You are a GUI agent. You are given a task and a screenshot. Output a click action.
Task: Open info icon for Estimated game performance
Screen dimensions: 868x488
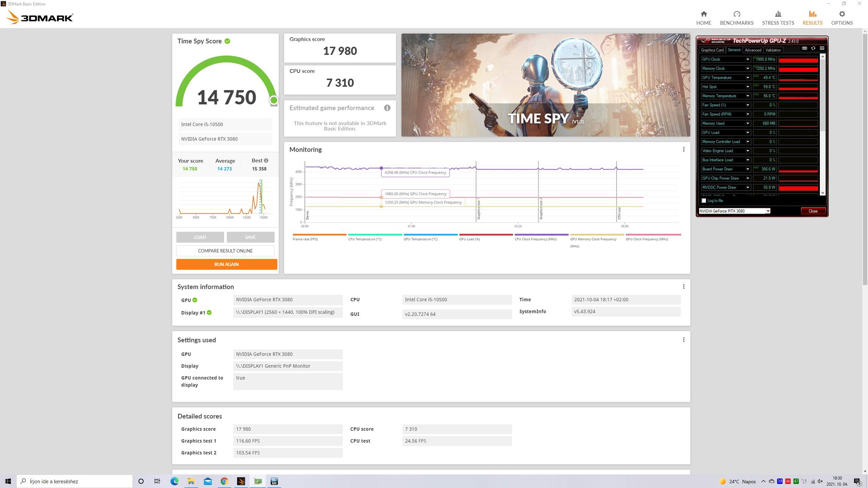(x=387, y=108)
